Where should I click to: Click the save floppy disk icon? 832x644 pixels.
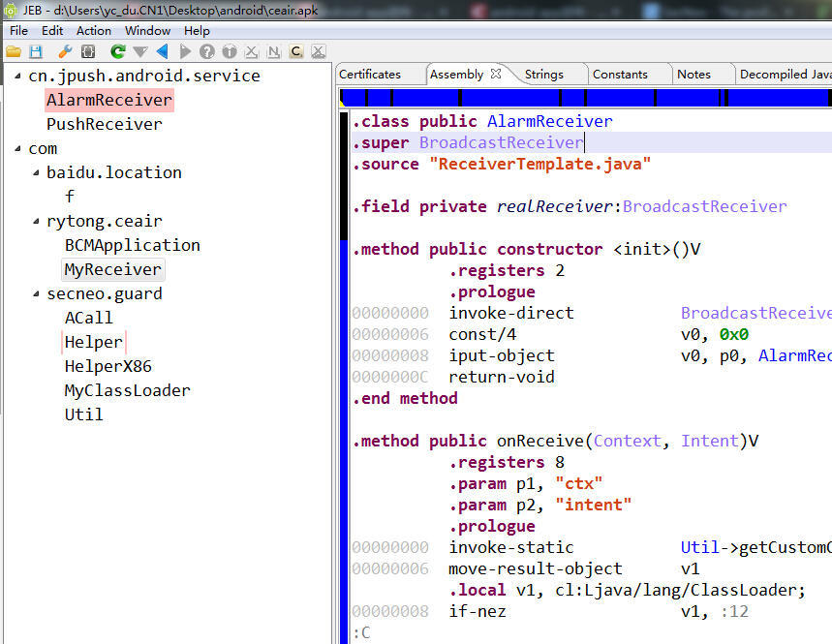[36, 51]
